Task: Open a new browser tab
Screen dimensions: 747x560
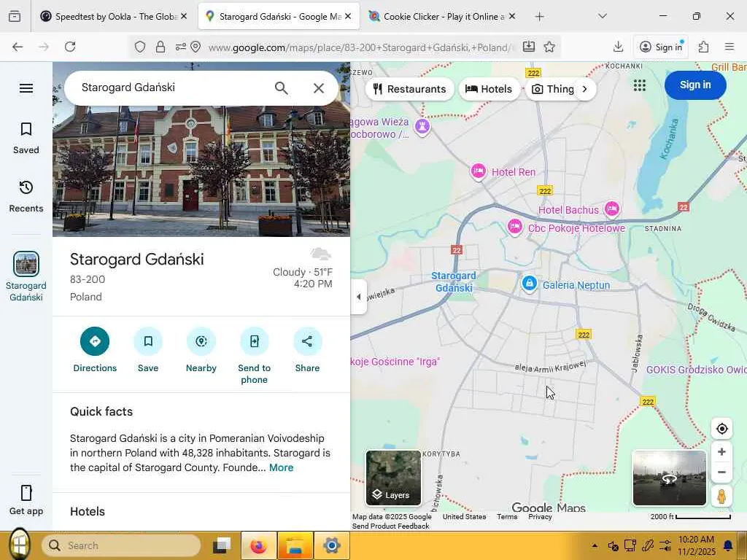Action: coord(539,17)
